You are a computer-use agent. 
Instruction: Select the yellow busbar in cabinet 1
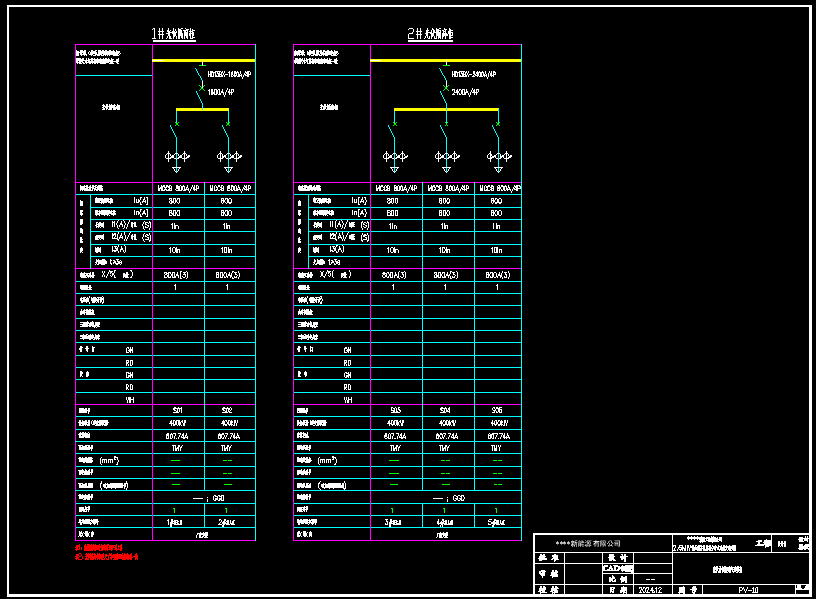[203, 110]
